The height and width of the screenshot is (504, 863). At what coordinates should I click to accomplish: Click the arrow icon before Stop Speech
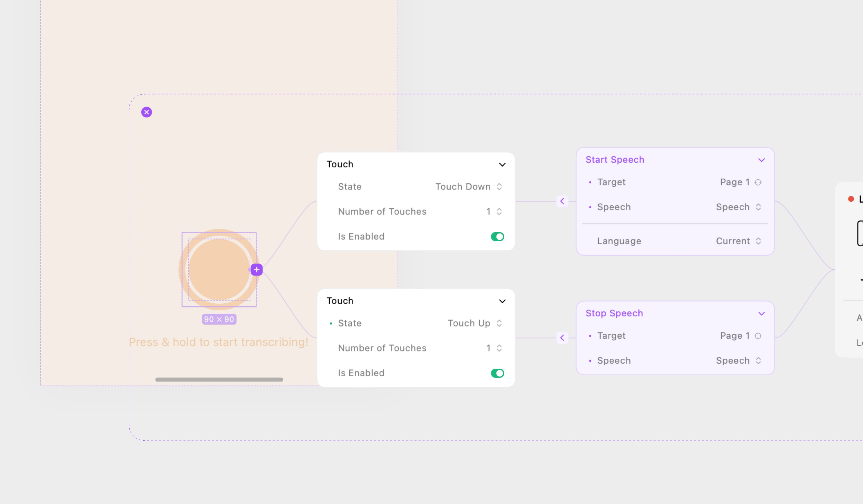tap(562, 338)
